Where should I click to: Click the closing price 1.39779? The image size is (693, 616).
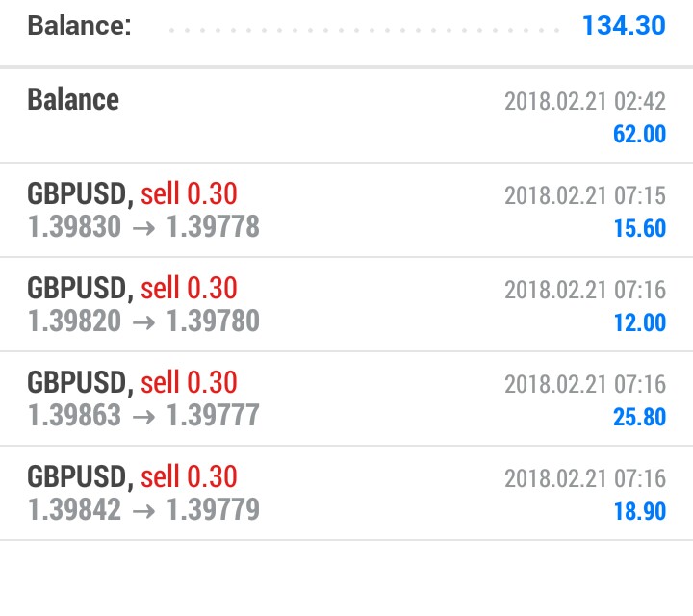213,509
